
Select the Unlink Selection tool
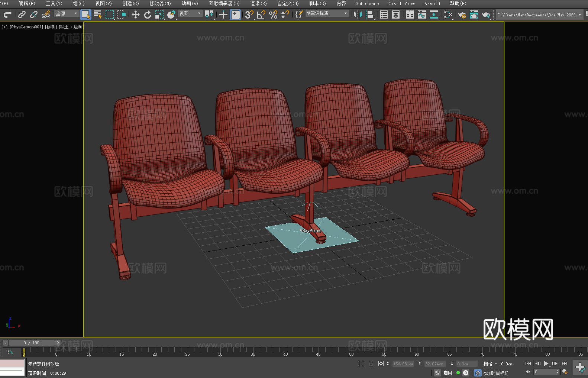pyautogui.click(x=34, y=14)
